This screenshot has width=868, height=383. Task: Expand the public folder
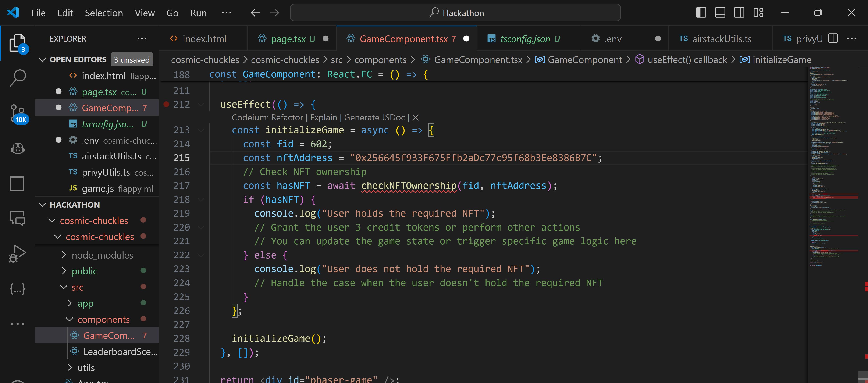64,271
